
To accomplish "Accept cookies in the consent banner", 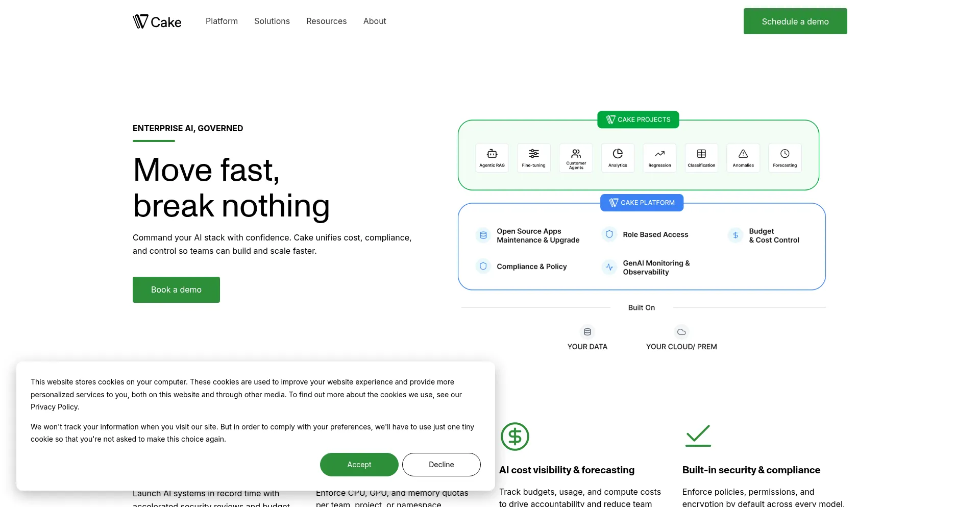I will (359, 465).
